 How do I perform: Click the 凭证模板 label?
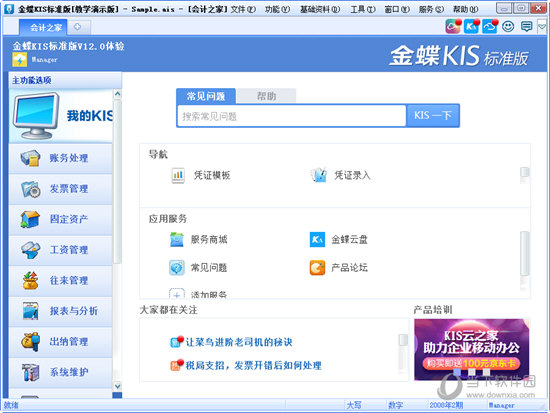click(212, 175)
